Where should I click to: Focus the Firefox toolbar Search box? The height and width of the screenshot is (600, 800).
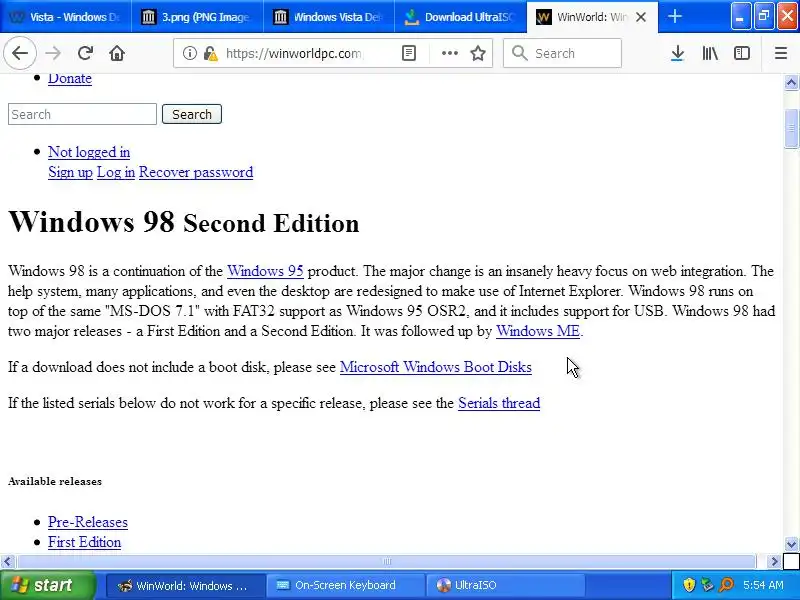(x=562, y=53)
